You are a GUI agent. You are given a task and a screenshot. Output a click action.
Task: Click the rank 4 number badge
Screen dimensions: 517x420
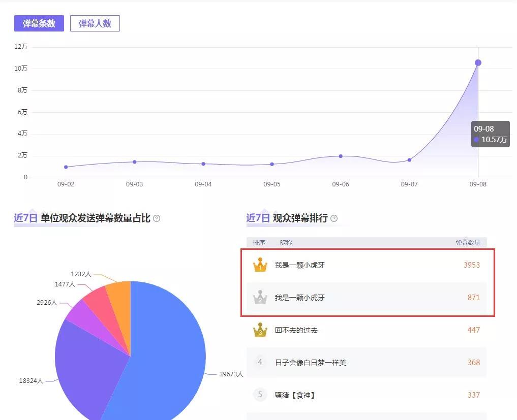260,363
